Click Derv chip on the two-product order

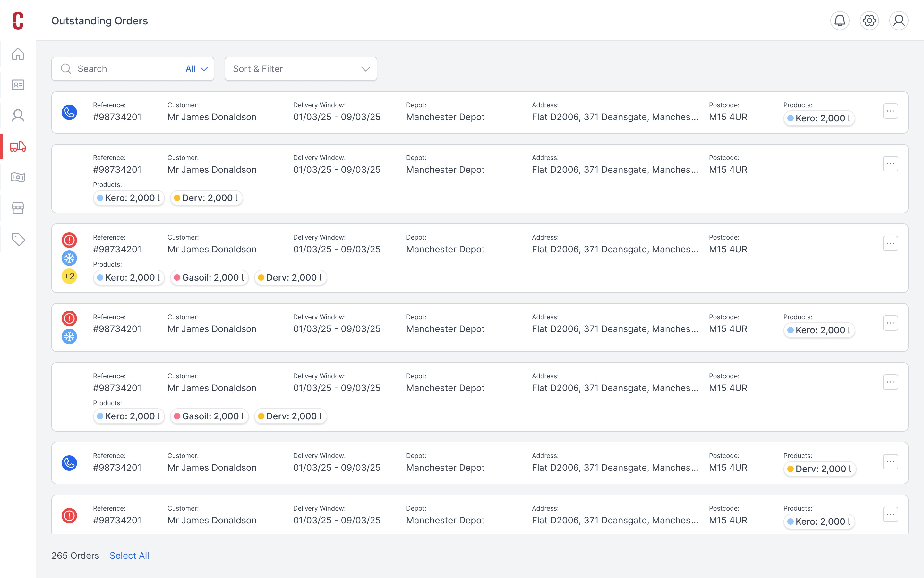click(206, 198)
